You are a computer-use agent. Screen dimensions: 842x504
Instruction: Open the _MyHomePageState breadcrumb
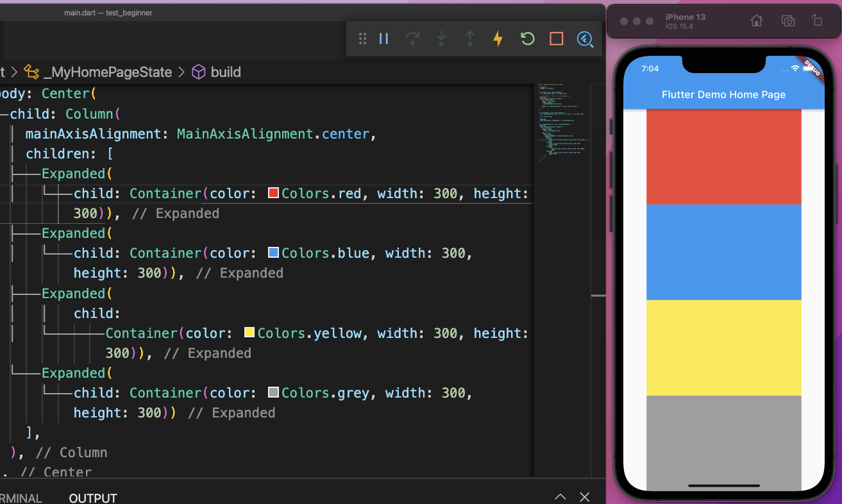[x=108, y=72]
